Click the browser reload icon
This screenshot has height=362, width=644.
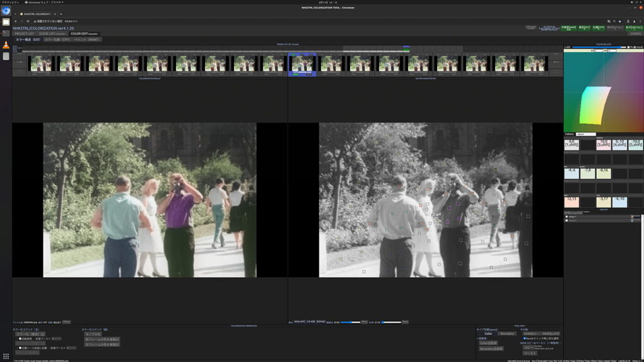(x=28, y=21)
